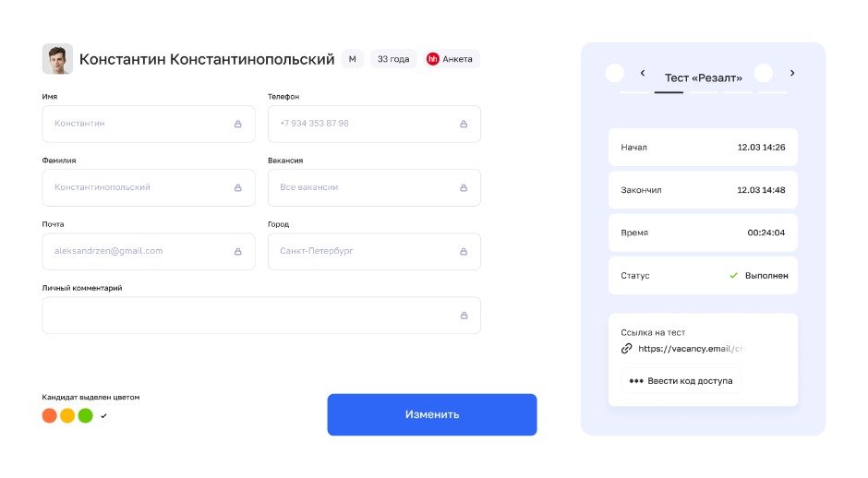Click the lock icon in the Почта field
The image size is (868, 478).
tap(237, 251)
